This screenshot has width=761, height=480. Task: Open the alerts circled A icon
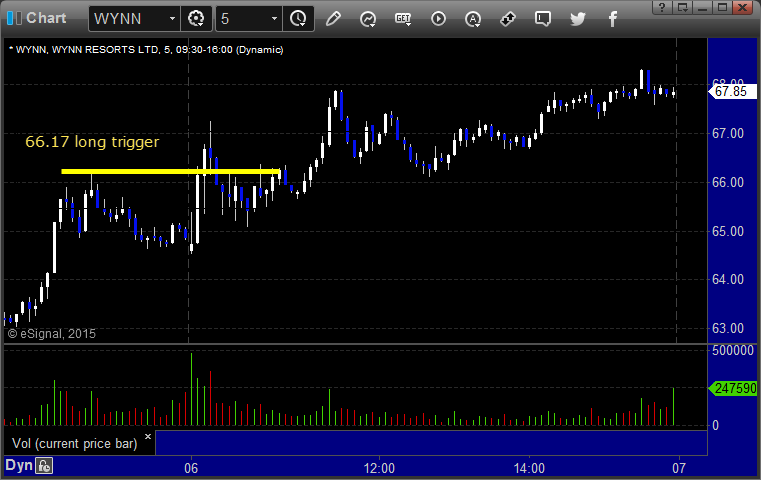click(473, 19)
